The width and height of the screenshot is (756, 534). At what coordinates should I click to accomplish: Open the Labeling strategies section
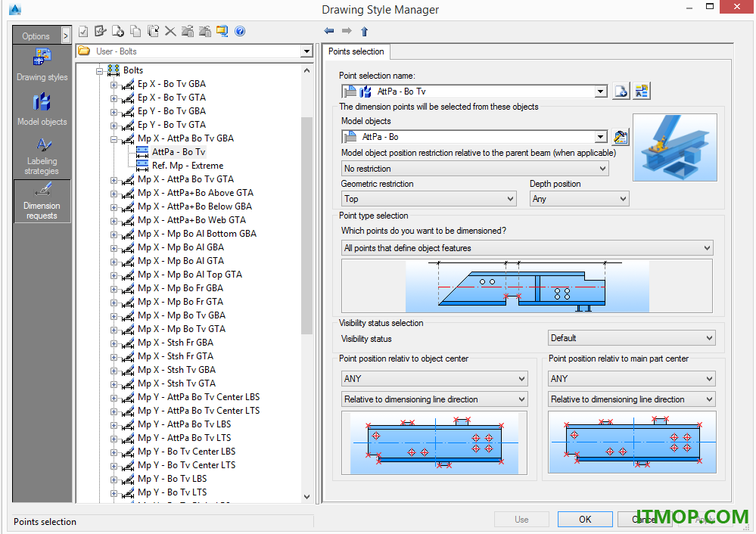pos(42,157)
